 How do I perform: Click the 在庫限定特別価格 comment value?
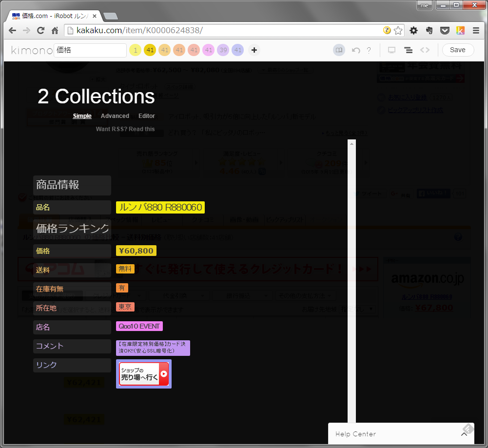pos(153,348)
